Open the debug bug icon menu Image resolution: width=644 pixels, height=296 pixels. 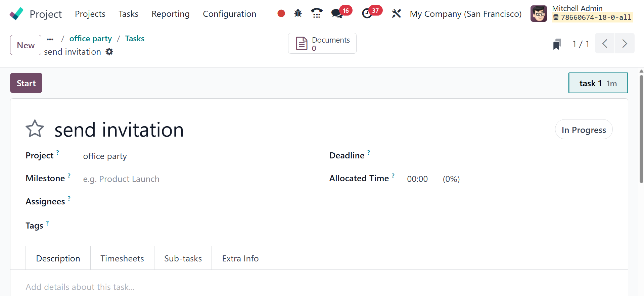point(298,13)
